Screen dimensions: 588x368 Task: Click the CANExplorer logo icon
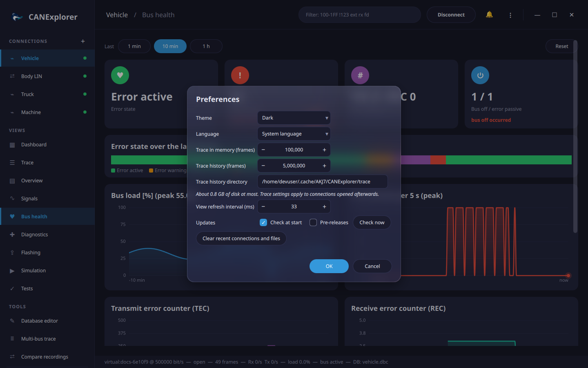coord(17,17)
